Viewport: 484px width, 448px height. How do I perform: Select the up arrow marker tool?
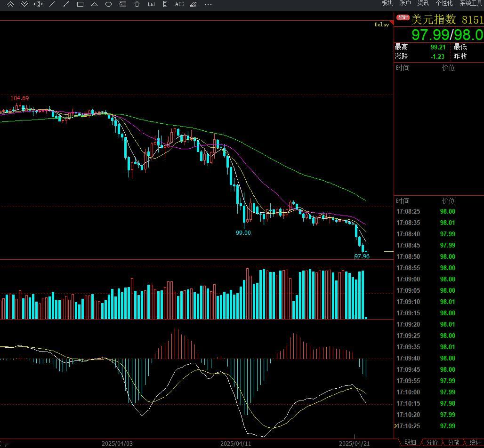pos(137,4)
